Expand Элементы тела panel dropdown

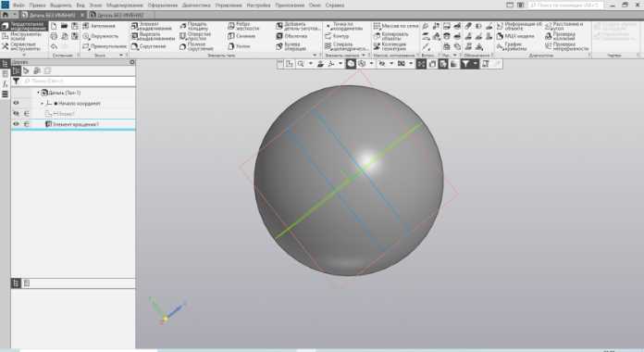(x=315, y=55)
